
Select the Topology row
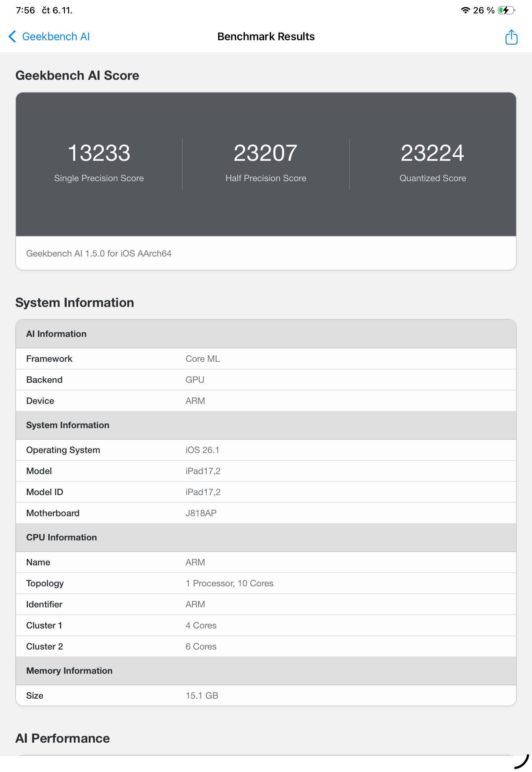coord(266,583)
